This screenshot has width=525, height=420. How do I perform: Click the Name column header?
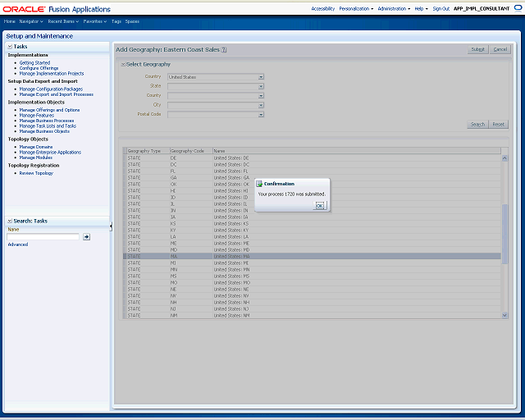357,151
